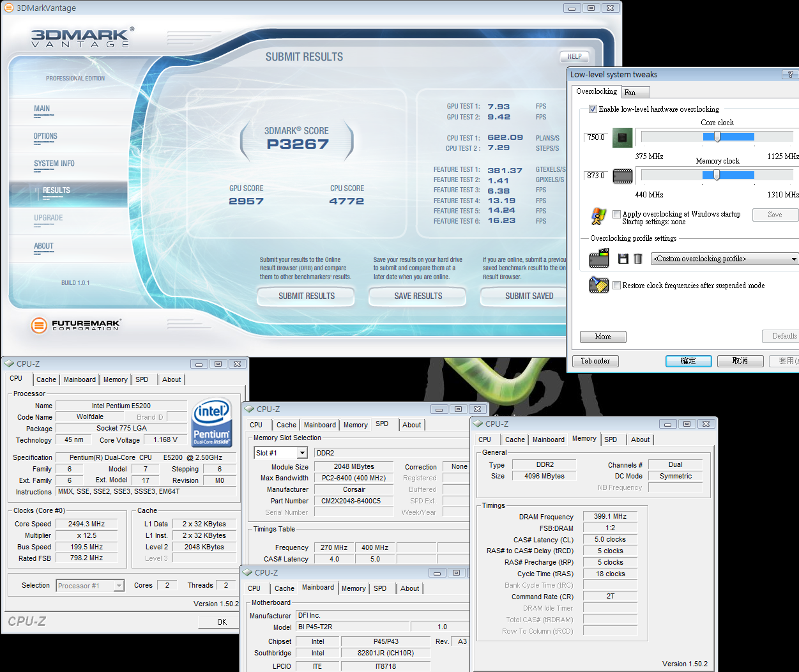Click the motherboard model BI P45-T2R

352,627
